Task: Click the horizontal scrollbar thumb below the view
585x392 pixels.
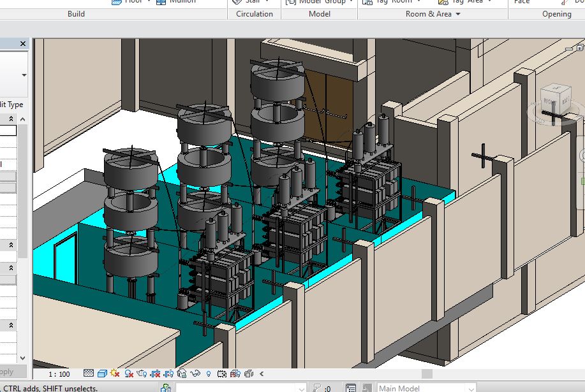Action: (427, 374)
